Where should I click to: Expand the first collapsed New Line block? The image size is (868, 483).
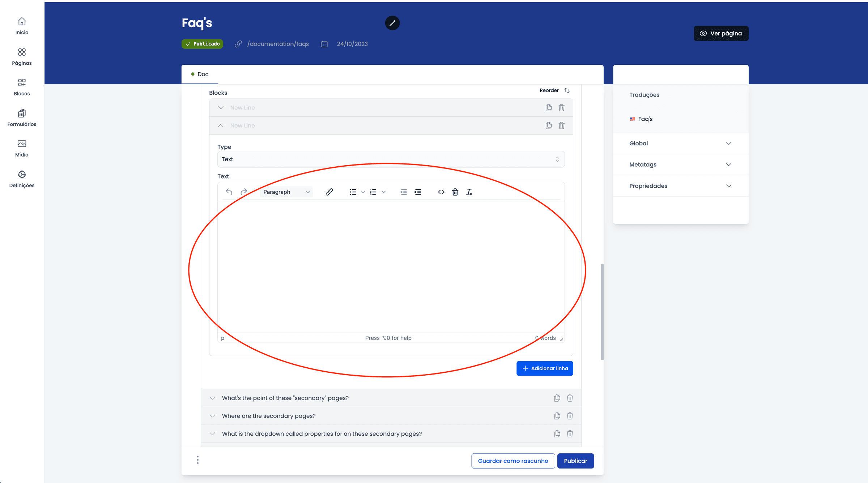221,108
